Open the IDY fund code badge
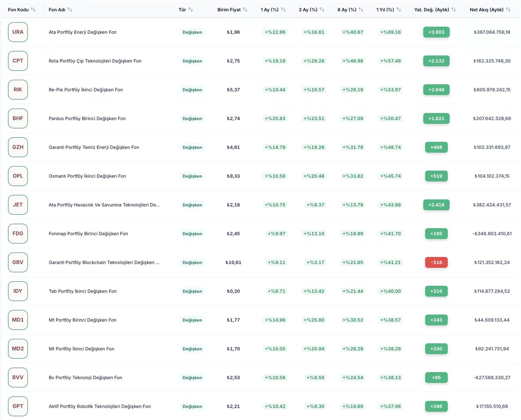Image resolution: width=521 pixels, height=420 pixels. point(18,291)
